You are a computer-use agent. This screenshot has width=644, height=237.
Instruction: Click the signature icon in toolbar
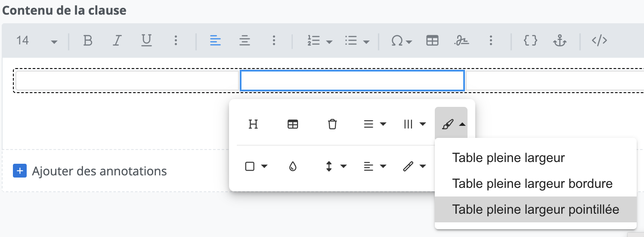(x=461, y=41)
